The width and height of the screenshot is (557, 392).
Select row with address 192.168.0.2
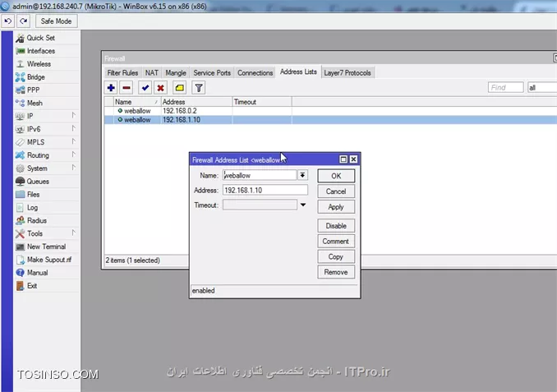point(330,111)
